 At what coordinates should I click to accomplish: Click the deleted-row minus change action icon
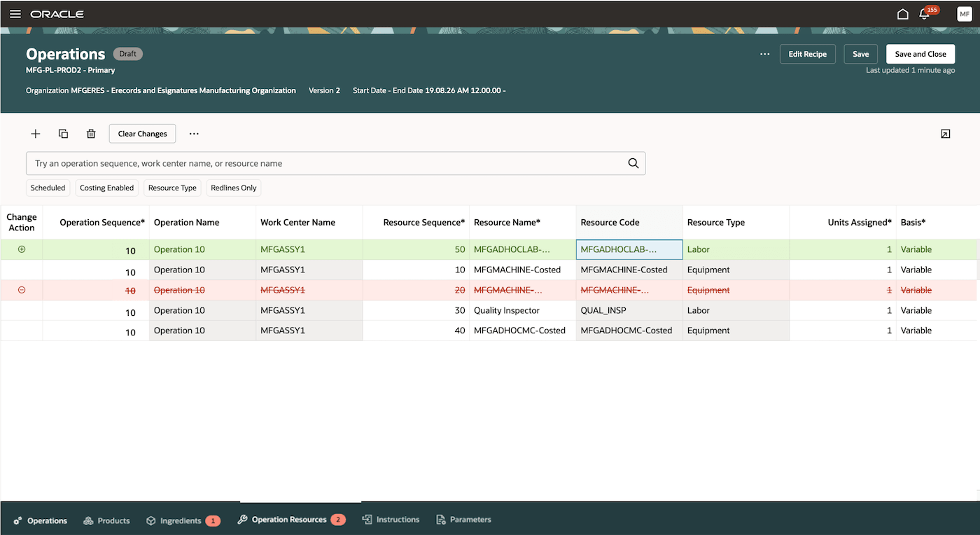point(22,290)
